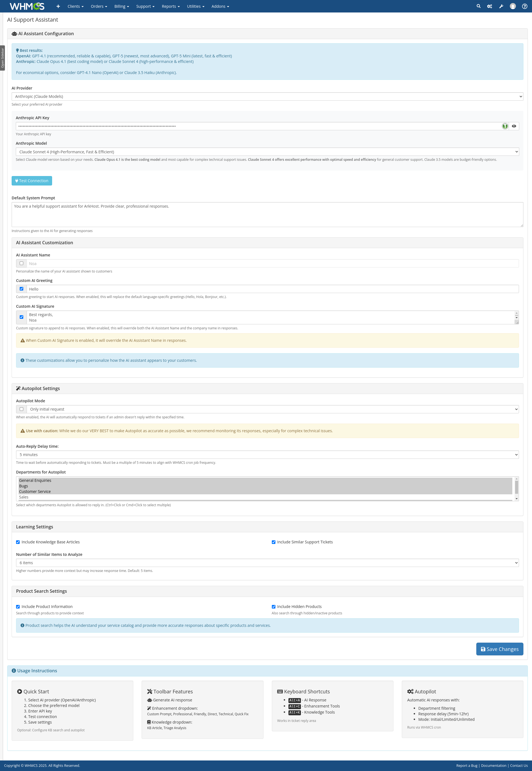The image size is (532, 771).
Task: Open the Reports menu
Action: click(x=170, y=6)
